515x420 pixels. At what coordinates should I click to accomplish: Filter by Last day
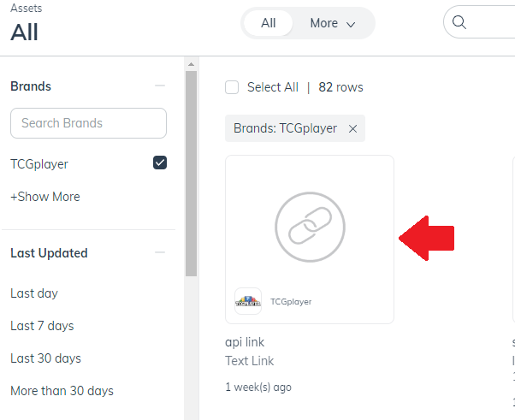(34, 293)
